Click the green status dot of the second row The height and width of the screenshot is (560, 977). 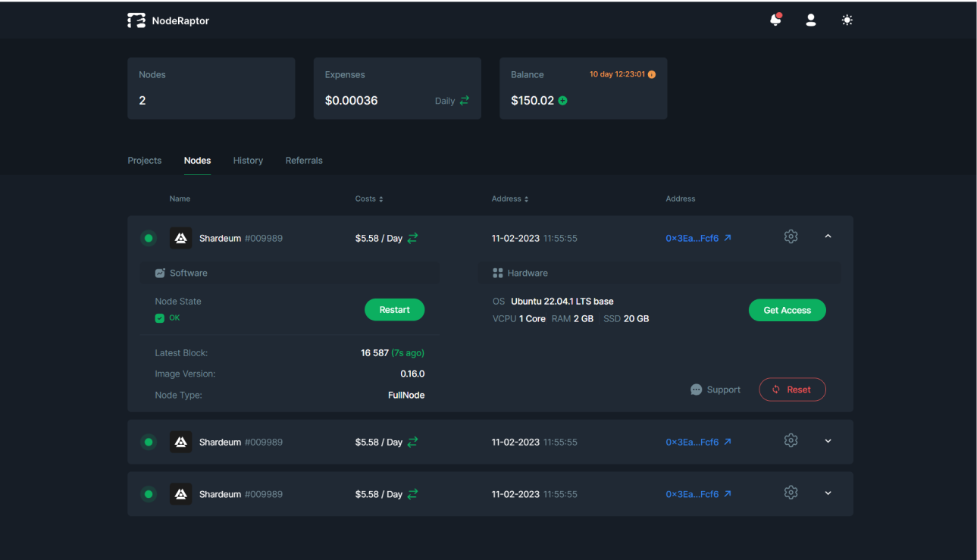(x=149, y=442)
